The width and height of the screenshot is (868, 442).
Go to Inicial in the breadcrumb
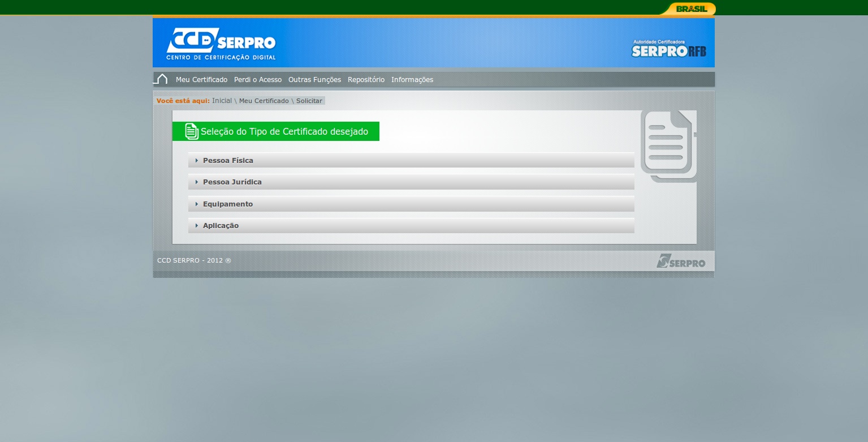pyautogui.click(x=222, y=101)
